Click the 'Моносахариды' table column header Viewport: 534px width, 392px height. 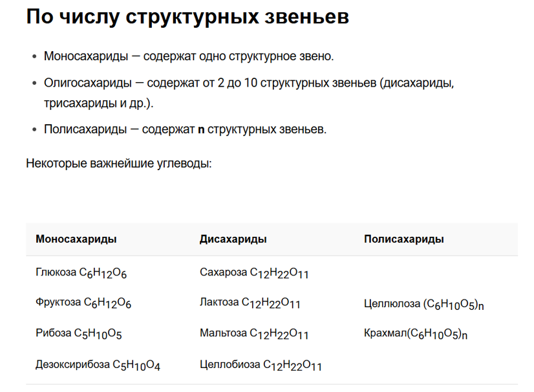76,239
